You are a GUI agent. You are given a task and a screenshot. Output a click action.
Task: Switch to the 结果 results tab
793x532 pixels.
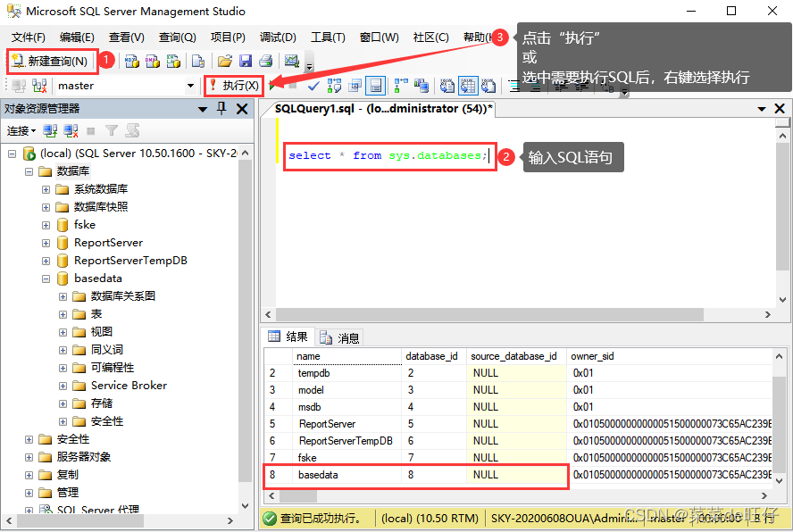click(288, 337)
